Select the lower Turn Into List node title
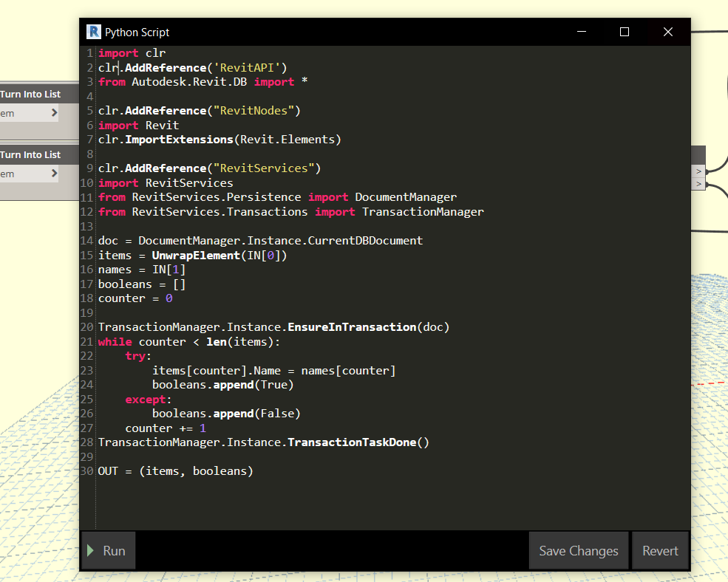This screenshot has height=582, width=728. [x=30, y=154]
